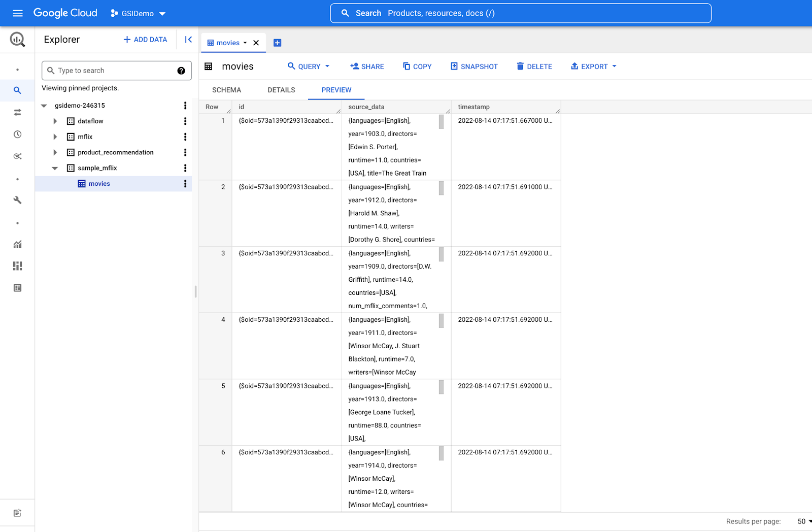Open Monitoring chart icon in sidebar
This screenshot has height=532, width=812.
click(17, 244)
